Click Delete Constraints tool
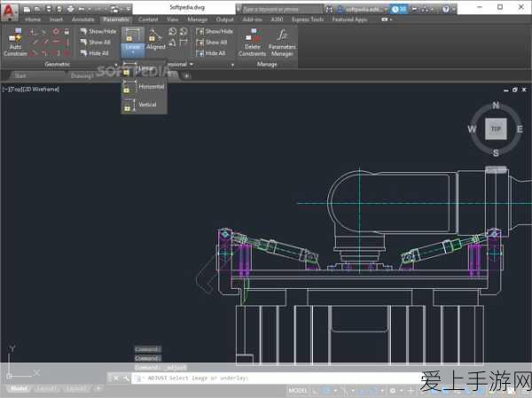Image resolution: width=532 pixels, height=398 pixels. point(252,43)
